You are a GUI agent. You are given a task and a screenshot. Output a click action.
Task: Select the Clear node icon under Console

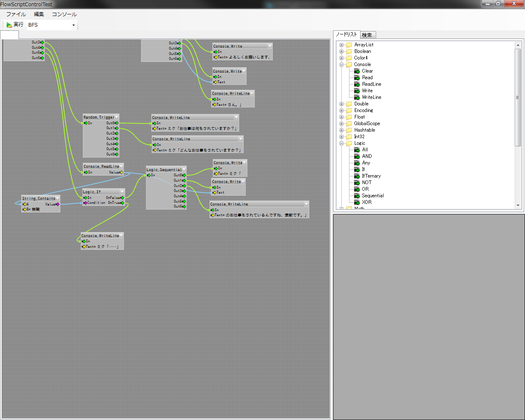(x=357, y=71)
